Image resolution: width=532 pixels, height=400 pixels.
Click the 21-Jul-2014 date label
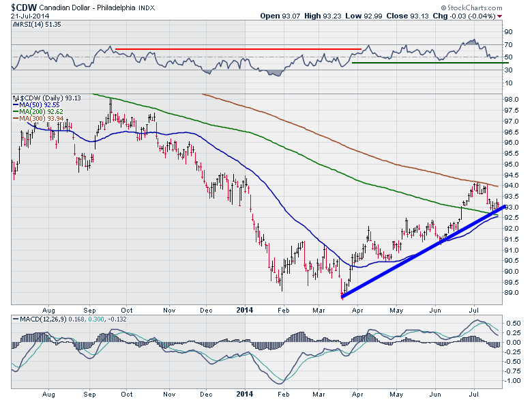click(x=30, y=16)
